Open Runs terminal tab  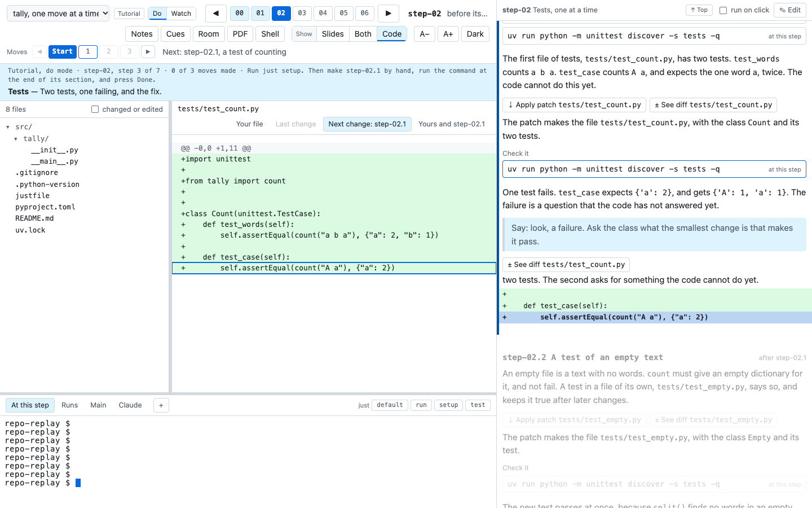click(x=70, y=405)
